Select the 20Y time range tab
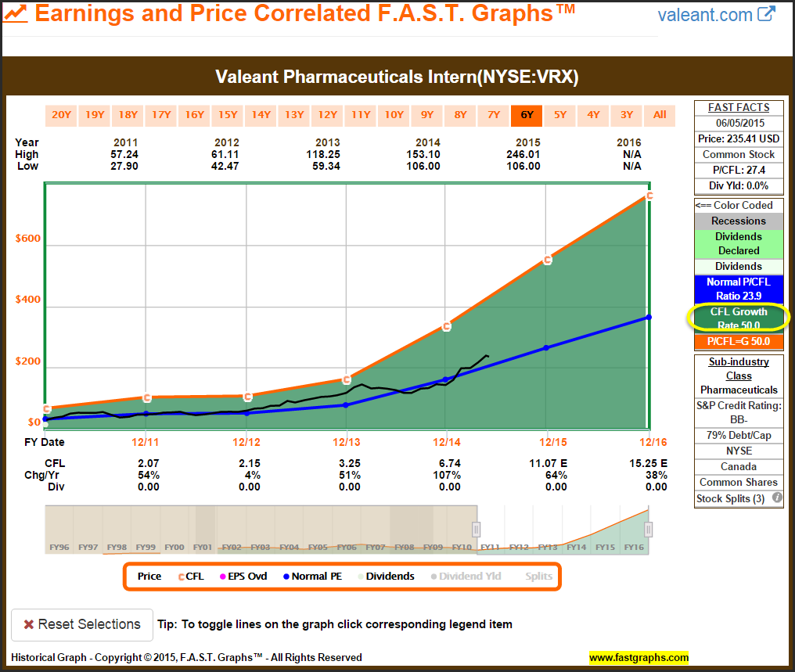The height and width of the screenshot is (672, 795). click(x=61, y=115)
